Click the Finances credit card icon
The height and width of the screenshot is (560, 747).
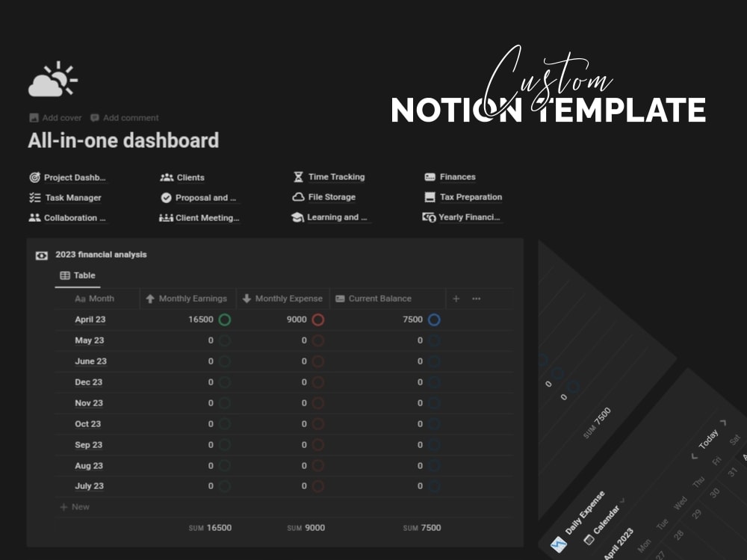tap(430, 176)
